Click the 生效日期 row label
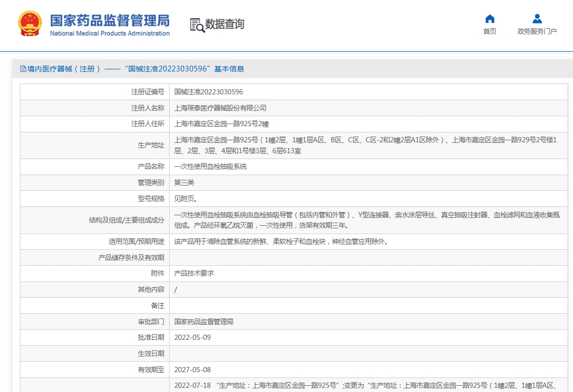Screen dimensions: 573x392 151,353
